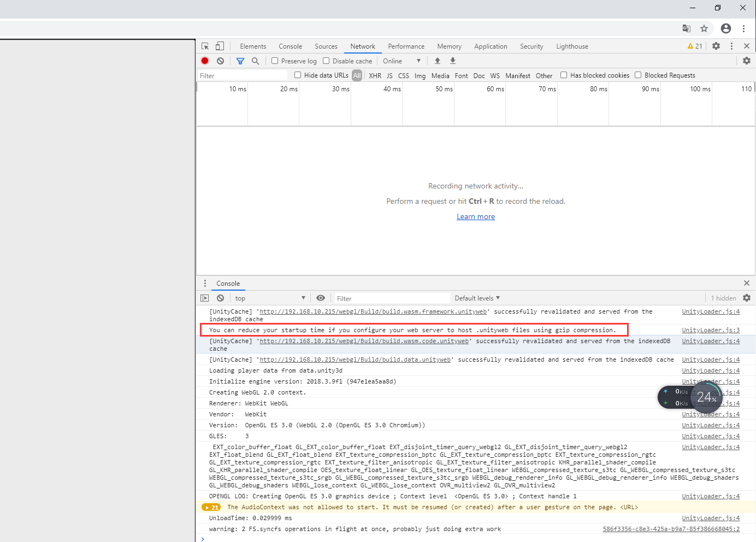
Task: Filter requests by WS type
Action: click(495, 76)
